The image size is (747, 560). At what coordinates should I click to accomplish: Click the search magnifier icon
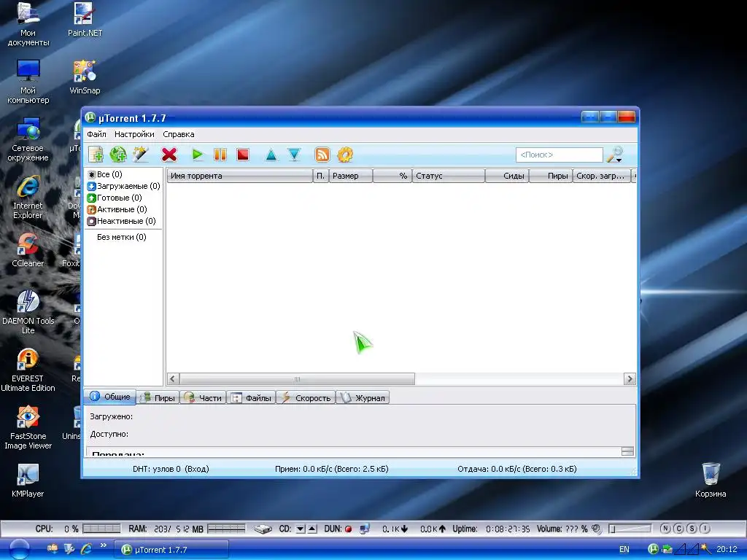(615, 155)
